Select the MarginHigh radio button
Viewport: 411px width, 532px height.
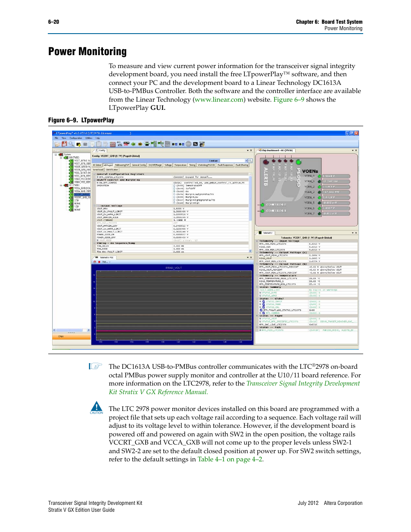pyautogui.click(x=174, y=203)
